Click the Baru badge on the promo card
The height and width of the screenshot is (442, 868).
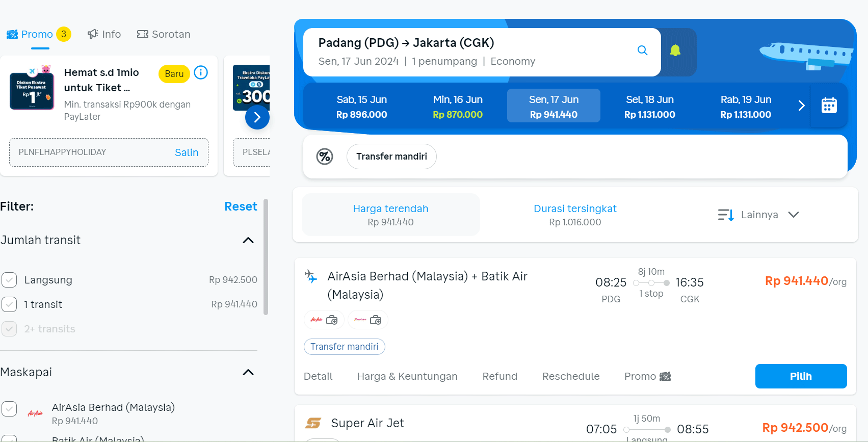coord(174,74)
